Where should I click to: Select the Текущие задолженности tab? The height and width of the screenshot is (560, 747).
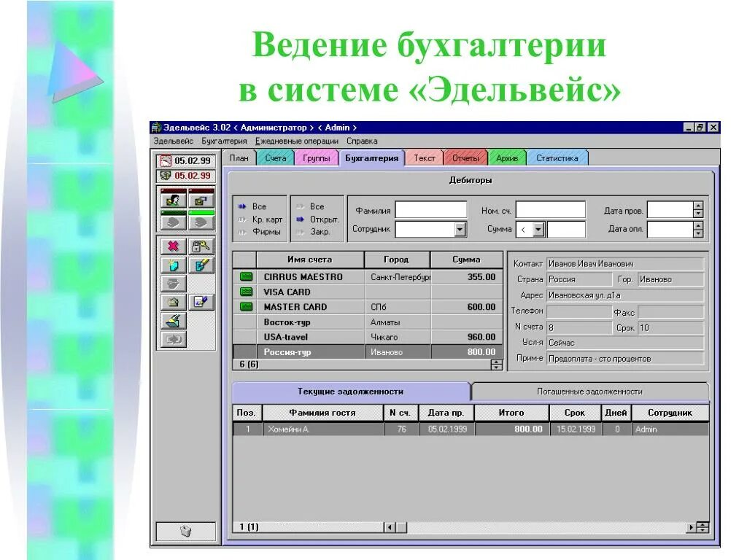(351, 392)
